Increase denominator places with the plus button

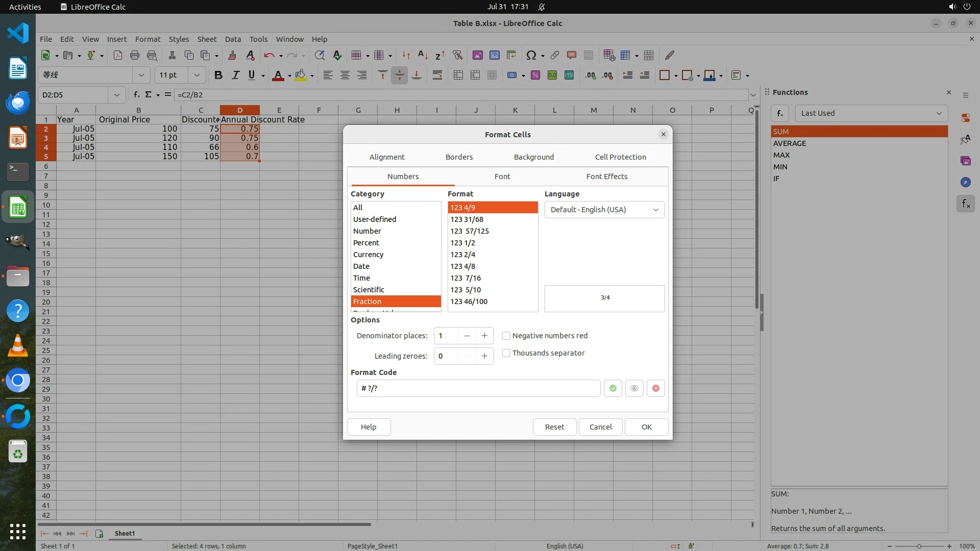[484, 336]
